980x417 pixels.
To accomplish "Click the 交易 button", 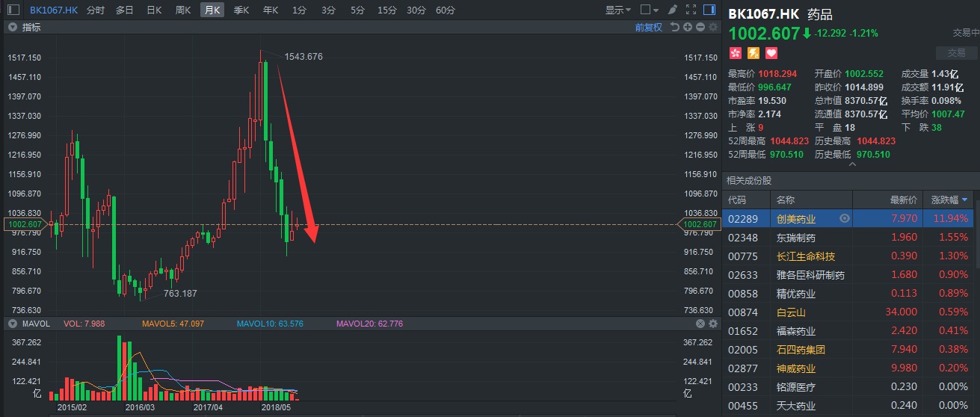I will [x=956, y=53].
